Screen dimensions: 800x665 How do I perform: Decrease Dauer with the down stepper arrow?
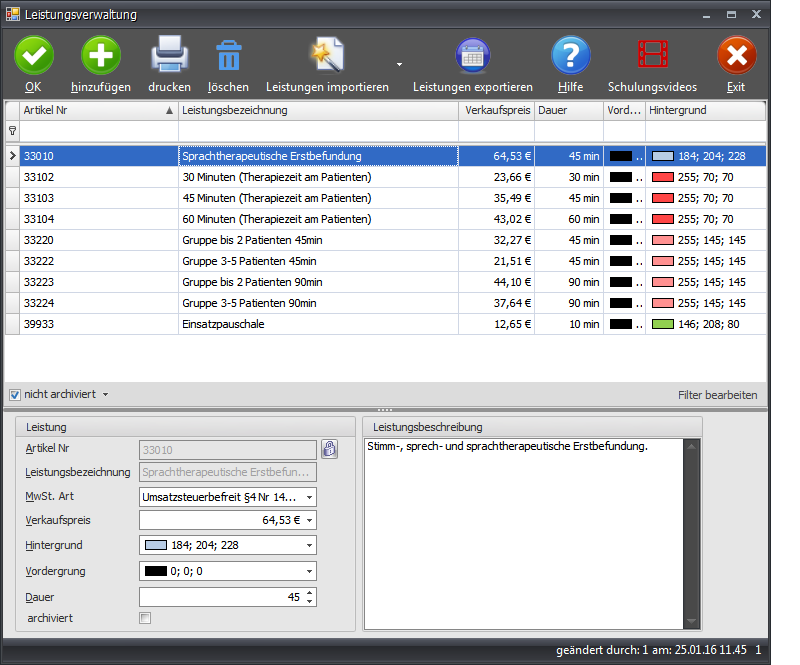[x=310, y=602]
